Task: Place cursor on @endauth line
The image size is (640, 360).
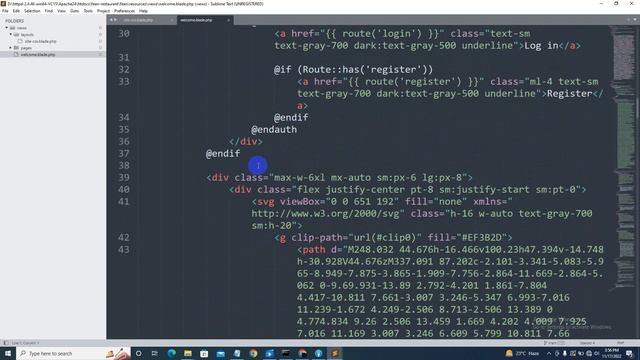Action: (x=274, y=130)
